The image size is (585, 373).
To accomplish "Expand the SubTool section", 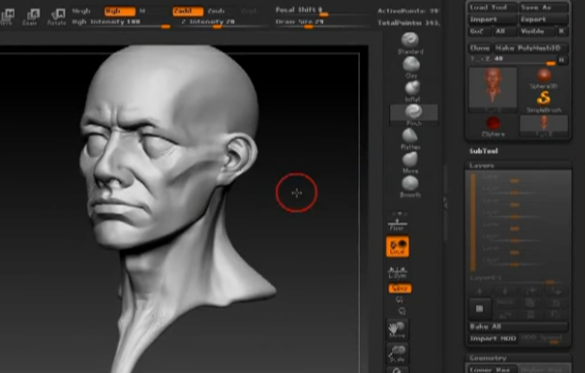I will pos(484,151).
